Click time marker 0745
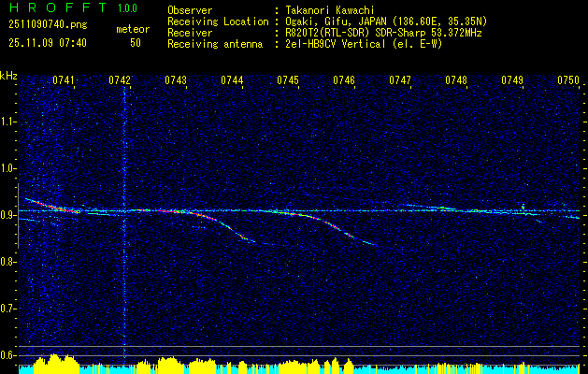Image resolution: width=588 pixels, height=374 pixels. pos(288,80)
